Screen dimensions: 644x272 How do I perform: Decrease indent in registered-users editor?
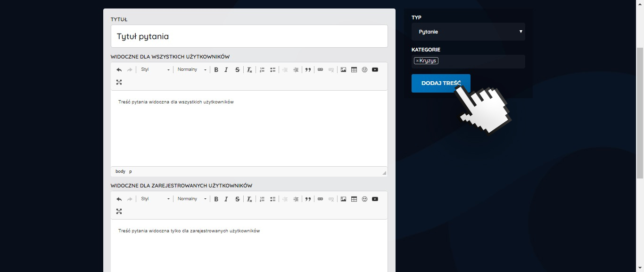point(285,199)
